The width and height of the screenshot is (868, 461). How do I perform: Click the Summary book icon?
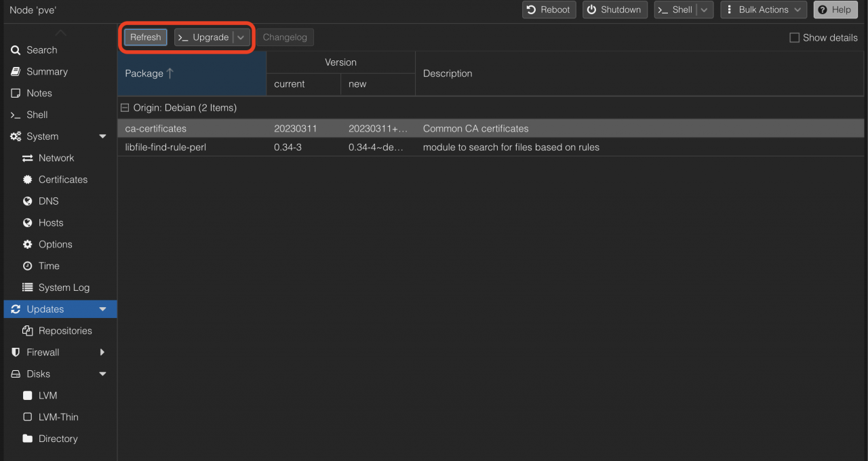pyautogui.click(x=16, y=72)
